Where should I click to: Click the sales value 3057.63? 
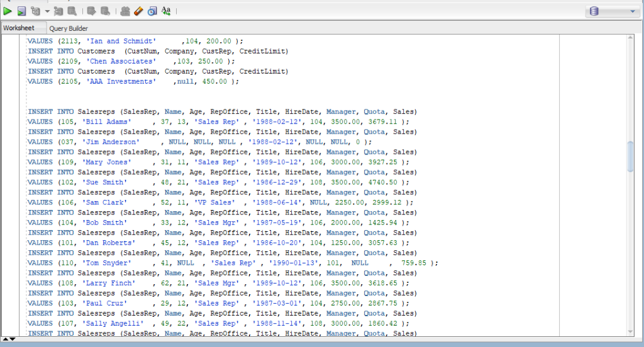[x=382, y=242]
